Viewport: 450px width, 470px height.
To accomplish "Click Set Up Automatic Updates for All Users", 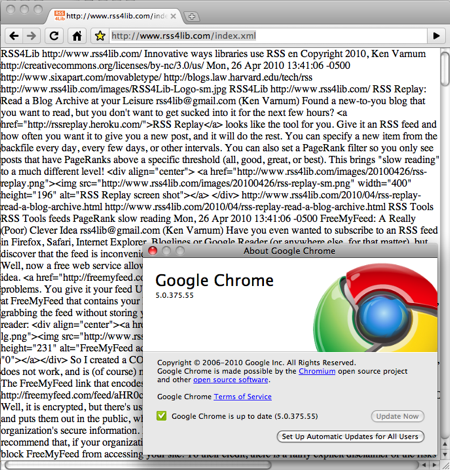I will (x=350, y=436).
